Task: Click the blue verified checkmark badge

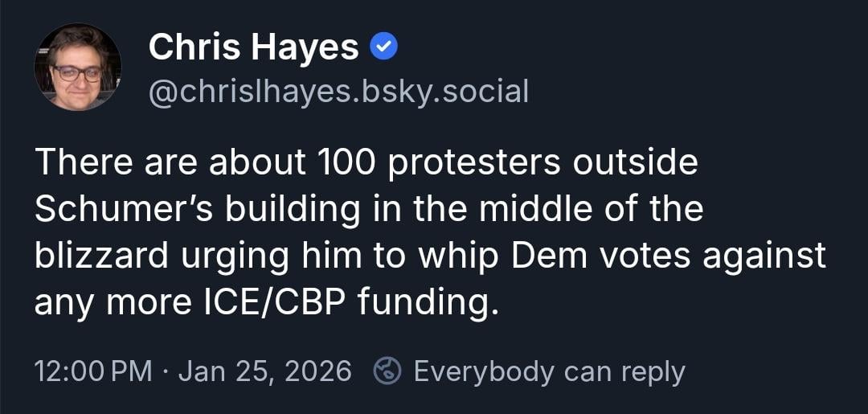Action: click(x=383, y=49)
